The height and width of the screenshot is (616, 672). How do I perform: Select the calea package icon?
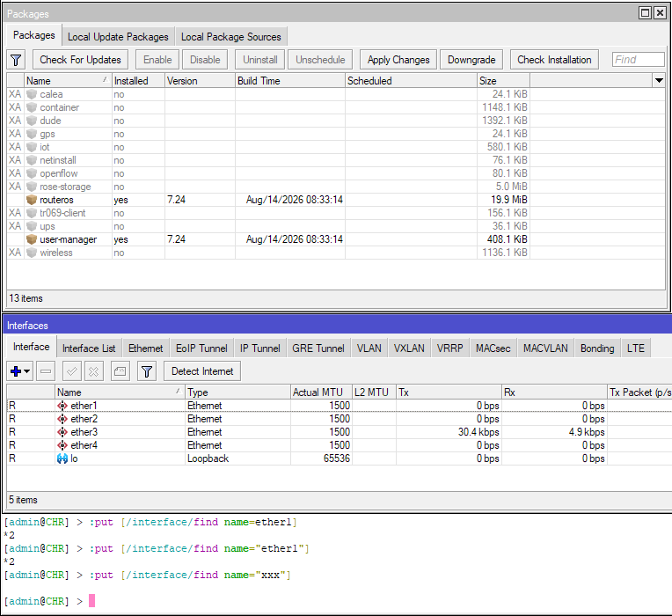pos(32,94)
